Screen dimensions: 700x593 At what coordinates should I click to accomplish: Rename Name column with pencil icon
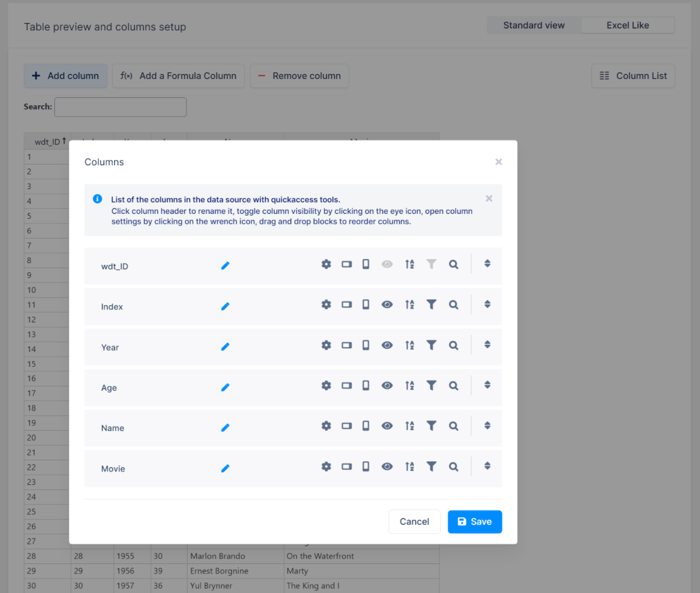[x=225, y=427]
